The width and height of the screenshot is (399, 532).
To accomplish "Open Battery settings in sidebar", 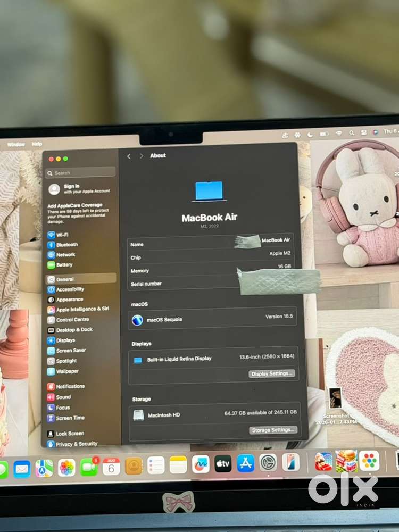I will (x=60, y=264).
